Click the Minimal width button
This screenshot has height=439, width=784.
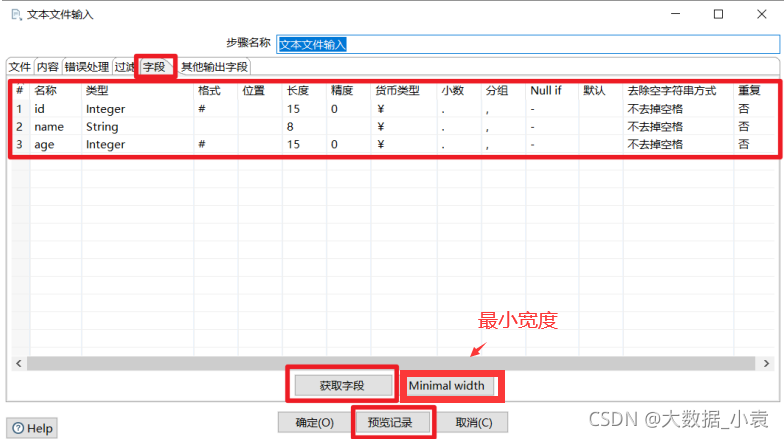447,386
